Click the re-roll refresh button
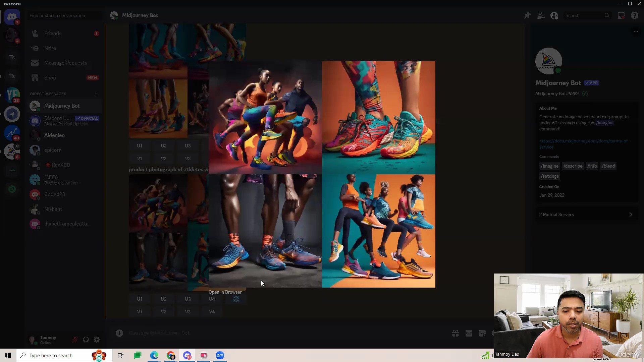This screenshot has height=362, width=644. 236,299
